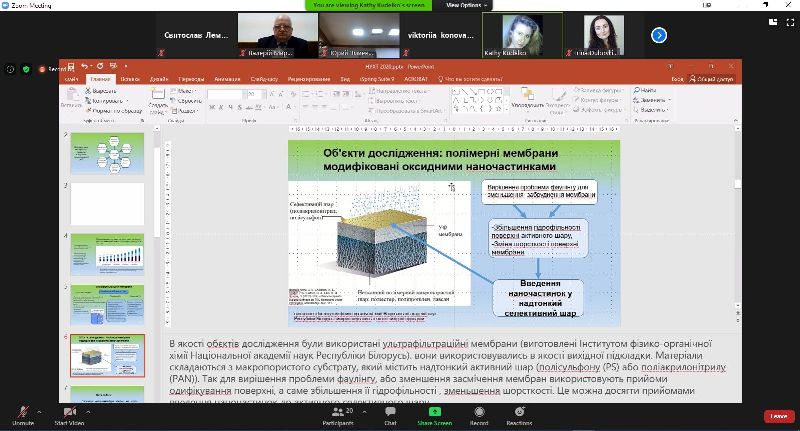Image resolution: width=800 pixels, height=431 pixels.
Task: Click the green Share Screen icon
Action: pyautogui.click(x=433, y=411)
